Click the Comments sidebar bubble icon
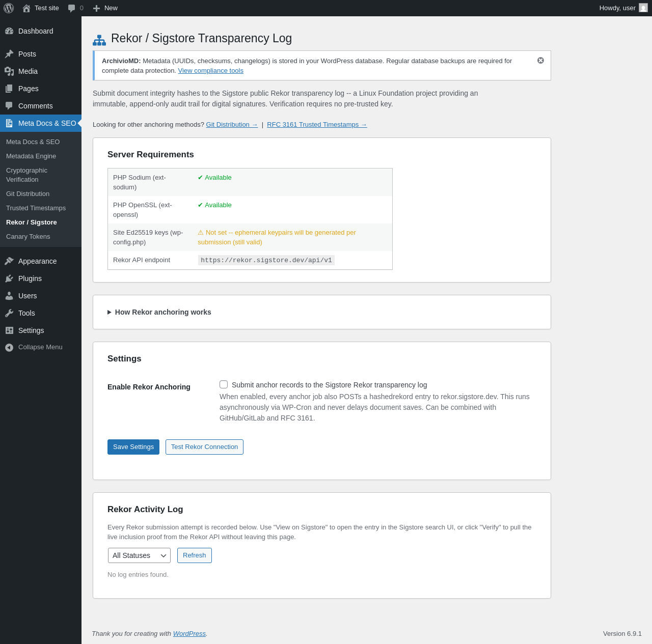 (x=9, y=106)
